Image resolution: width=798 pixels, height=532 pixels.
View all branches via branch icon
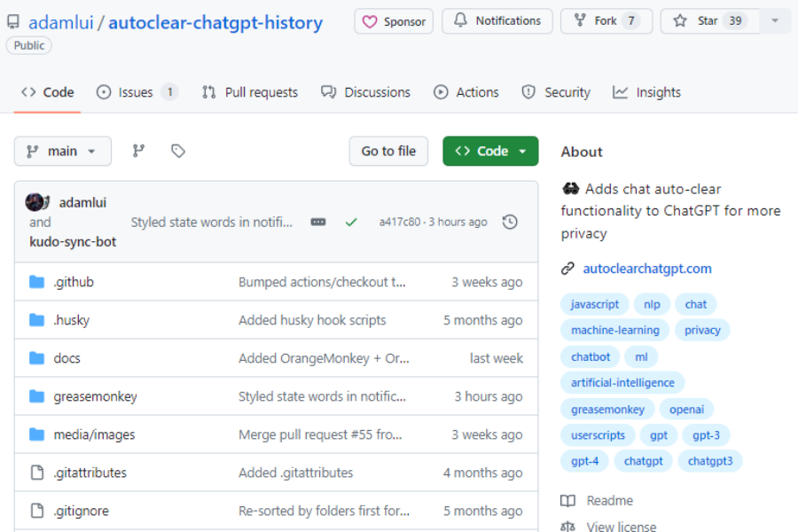tap(139, 151)
